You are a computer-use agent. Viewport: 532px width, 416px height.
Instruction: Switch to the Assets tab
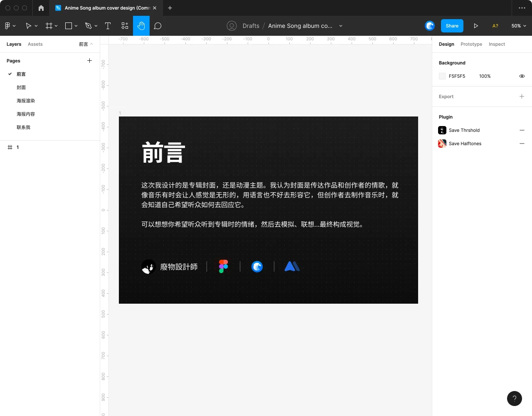pos(35,44)
